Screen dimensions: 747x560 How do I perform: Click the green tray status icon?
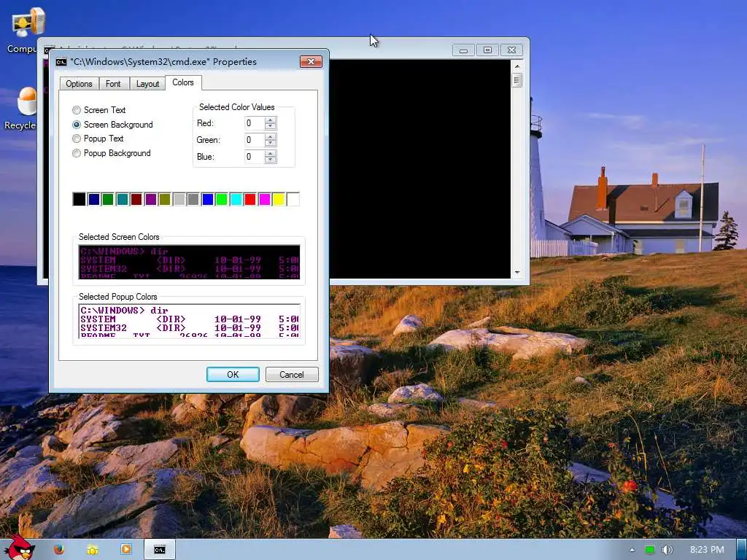pos(649,550)
